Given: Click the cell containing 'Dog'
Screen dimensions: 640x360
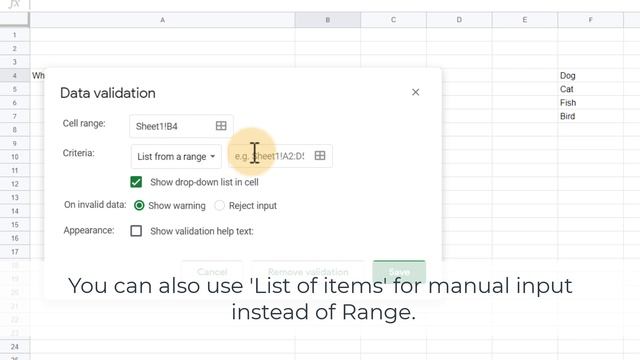Looking at the screenshot, I should pos(591,76).
